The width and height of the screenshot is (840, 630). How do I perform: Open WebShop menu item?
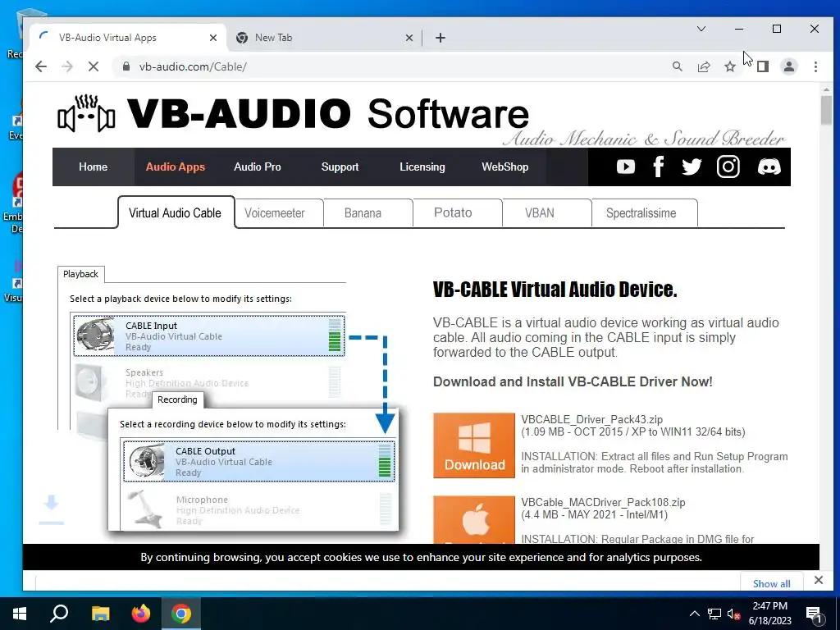click(x=504, y=167)
